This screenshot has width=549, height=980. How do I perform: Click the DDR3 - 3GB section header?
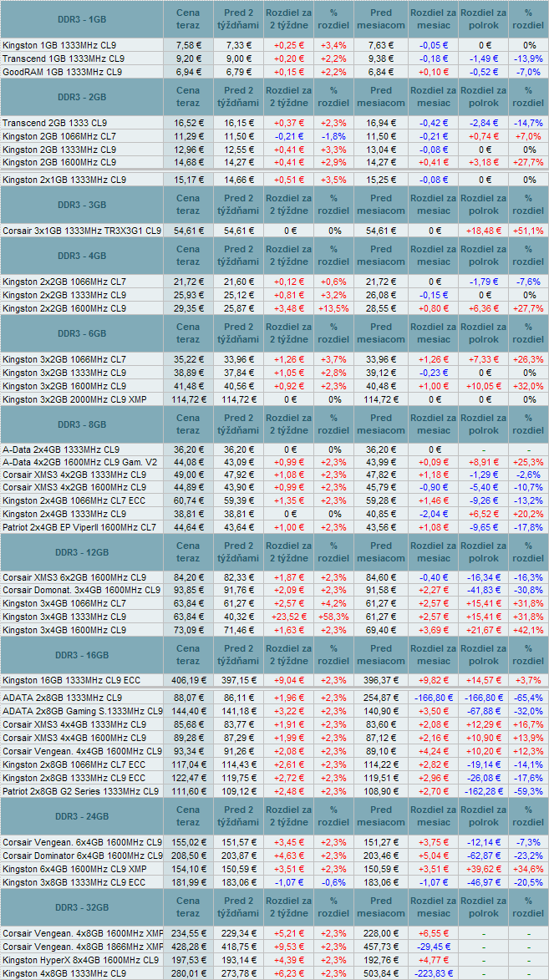(82, 205)
